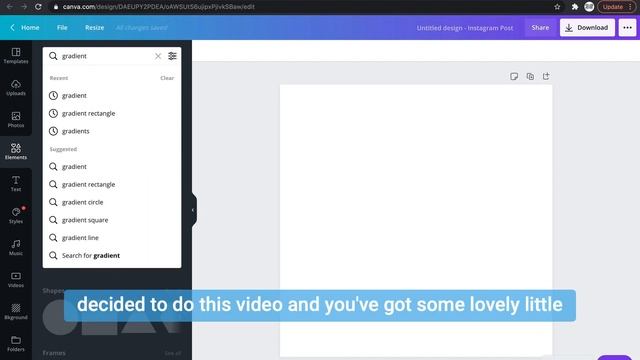
Task: Edit the Untitled design title field
Action: (465, 28)
